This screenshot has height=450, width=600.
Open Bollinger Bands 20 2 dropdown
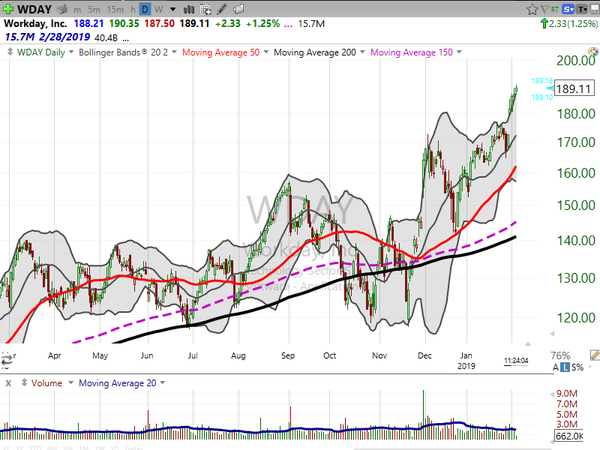point(174,52)
